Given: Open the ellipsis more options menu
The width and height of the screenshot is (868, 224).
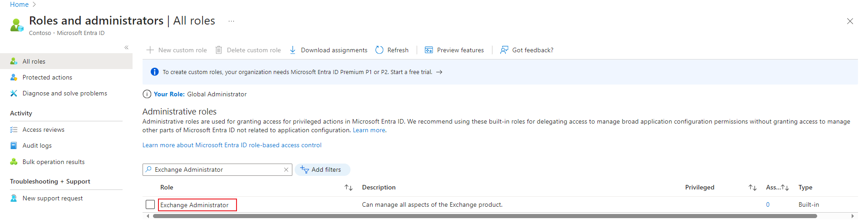Looking at the screenshot, I should coord(232,21).
